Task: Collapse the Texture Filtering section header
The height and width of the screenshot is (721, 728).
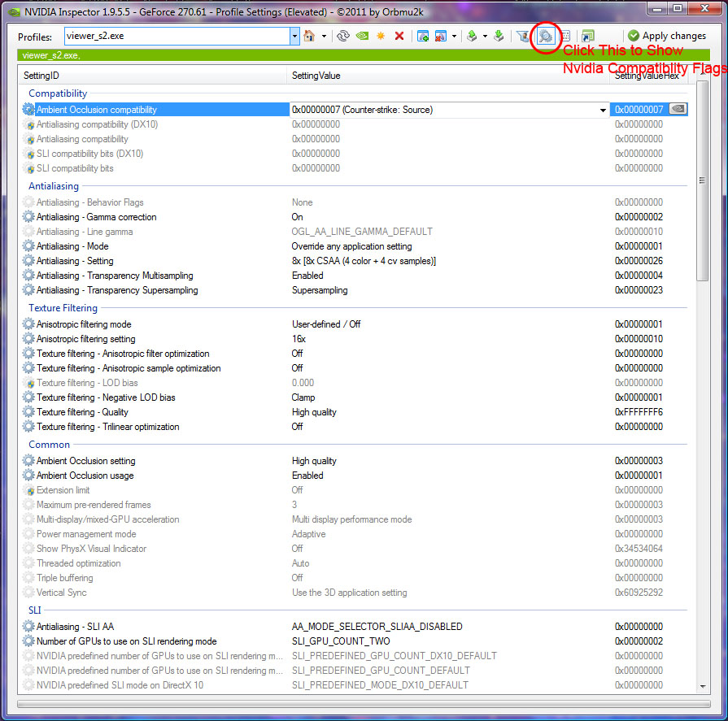Action: pos(63,308)
